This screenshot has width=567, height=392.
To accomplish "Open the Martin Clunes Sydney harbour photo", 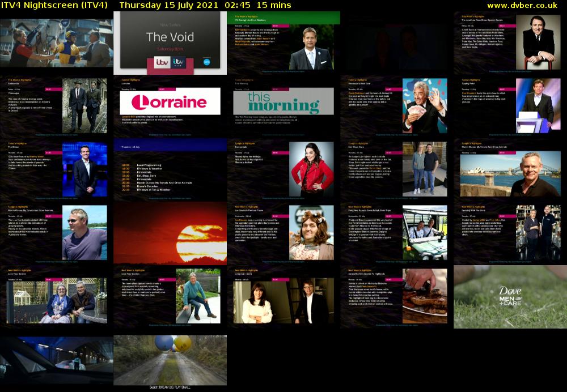I will click(x=510, y=174).
